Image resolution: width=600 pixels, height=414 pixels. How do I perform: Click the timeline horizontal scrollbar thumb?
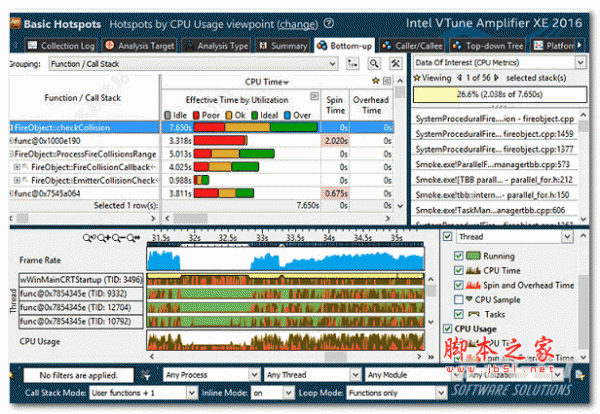coord(335,357)
